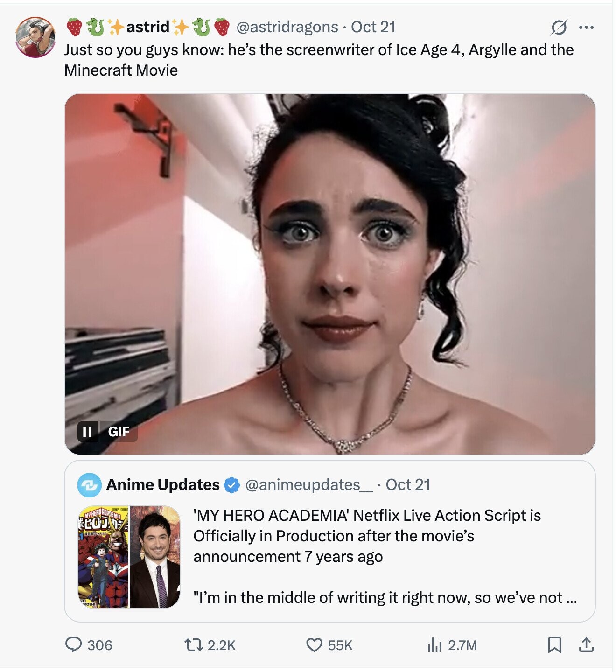Open replies via the comment bubble icon

[73, 645]
